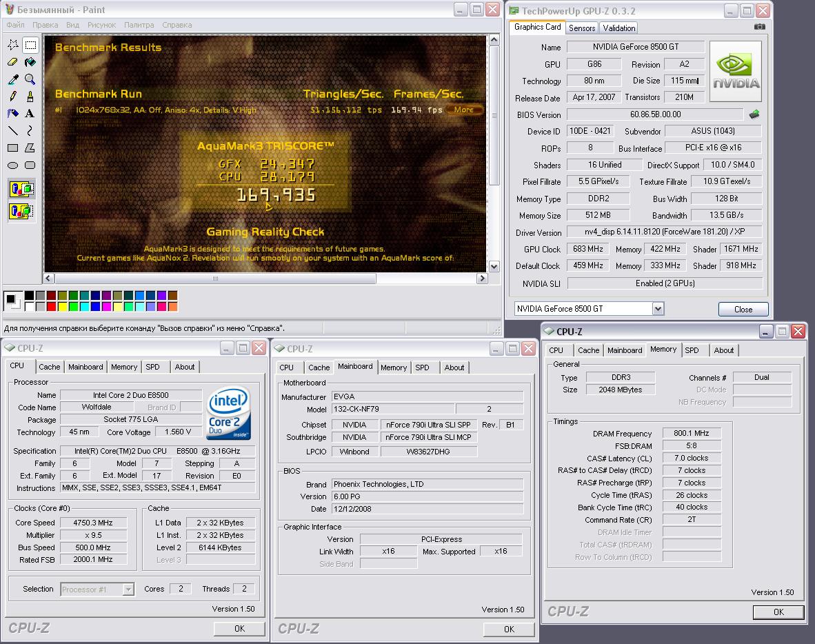This screenshot has width=815, height=644.
Task: Click the Core Speed value 4750.3 MHz
Action: (x=93, y=523)
